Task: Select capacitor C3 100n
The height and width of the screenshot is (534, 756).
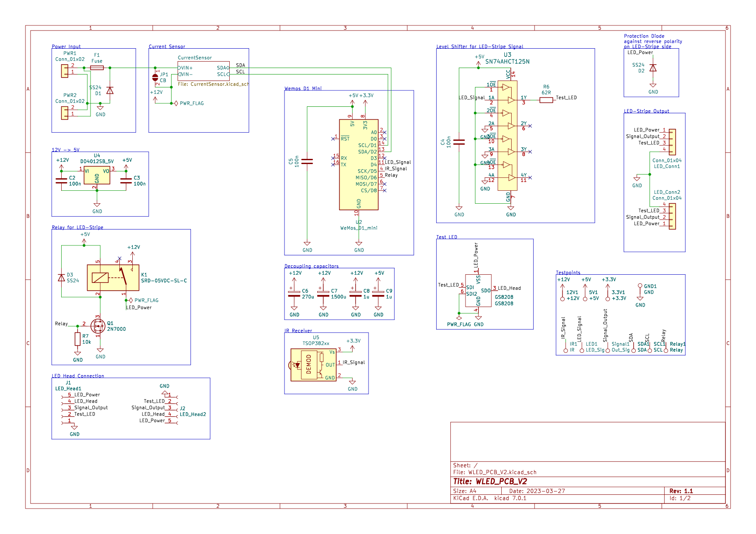Action: [126, 180]
